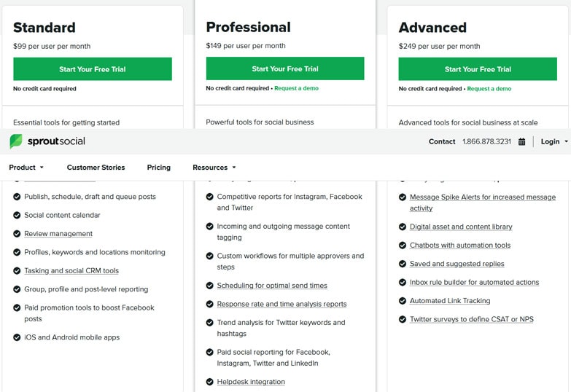
Task: Open the Pricing menu item
Action: (x=158, y=168)
